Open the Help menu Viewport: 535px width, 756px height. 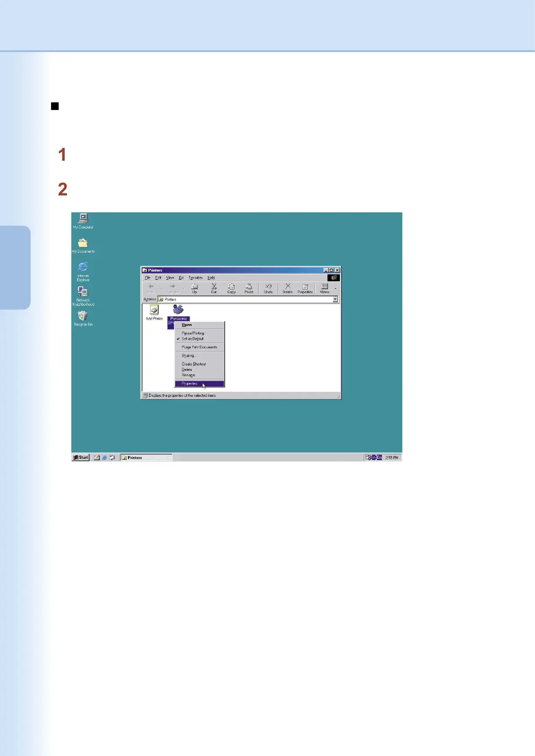(x=211, y=277)
